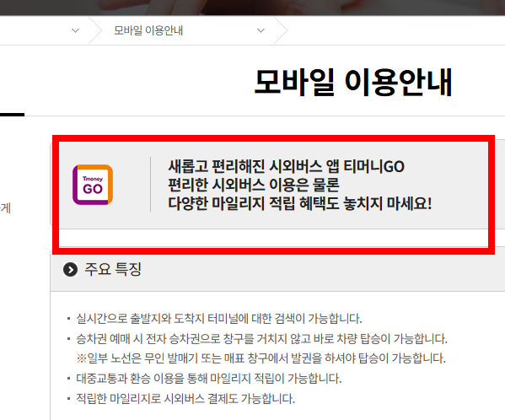The image size is (505, 420).
Task: Click line 적립한 마일리지로 시외버스 결제도 가능합니다
Action: 185,398
